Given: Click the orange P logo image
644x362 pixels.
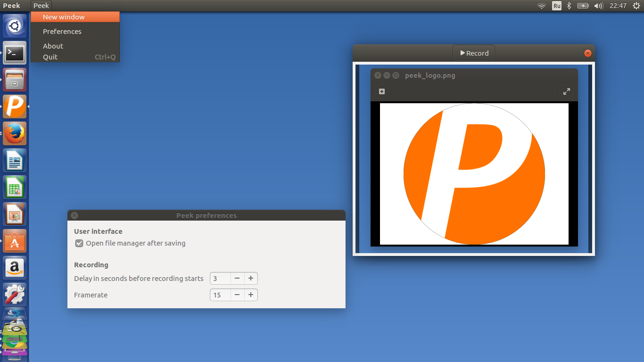Looking at the screenshot, I should click(474, 174).
